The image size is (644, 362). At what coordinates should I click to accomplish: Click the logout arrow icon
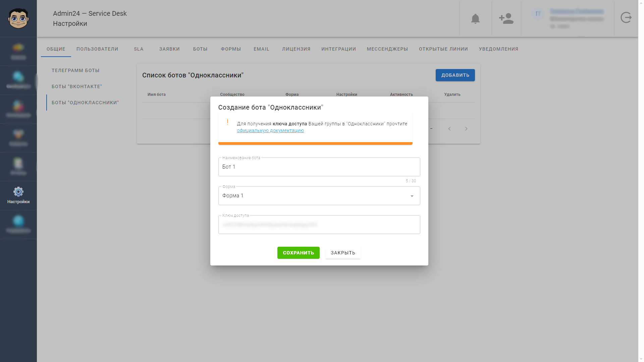[x=626, y=17]
